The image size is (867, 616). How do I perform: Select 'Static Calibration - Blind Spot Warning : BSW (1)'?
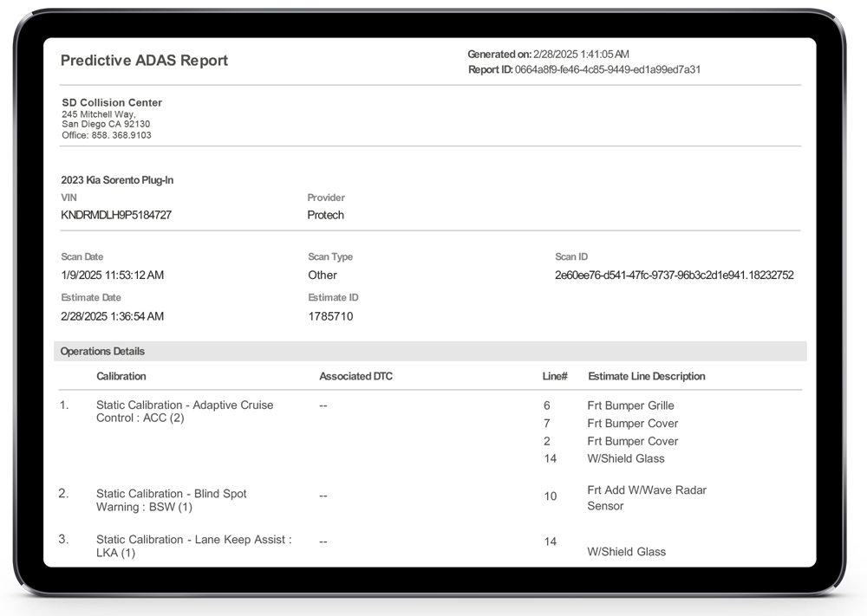(x=172, y=500)
